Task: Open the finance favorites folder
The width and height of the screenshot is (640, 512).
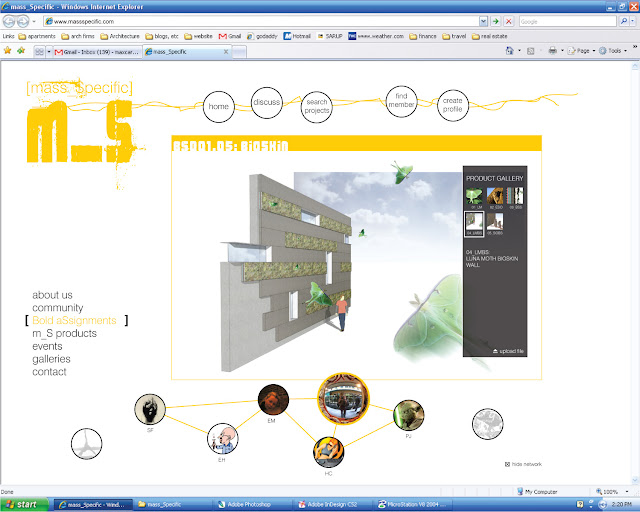Action: (x=423, y=36)
